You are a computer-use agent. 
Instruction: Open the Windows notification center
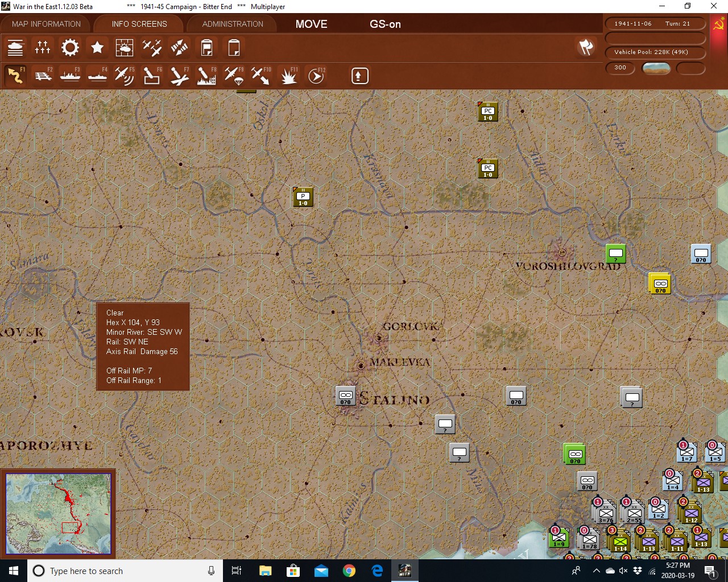tap(710, 571)
